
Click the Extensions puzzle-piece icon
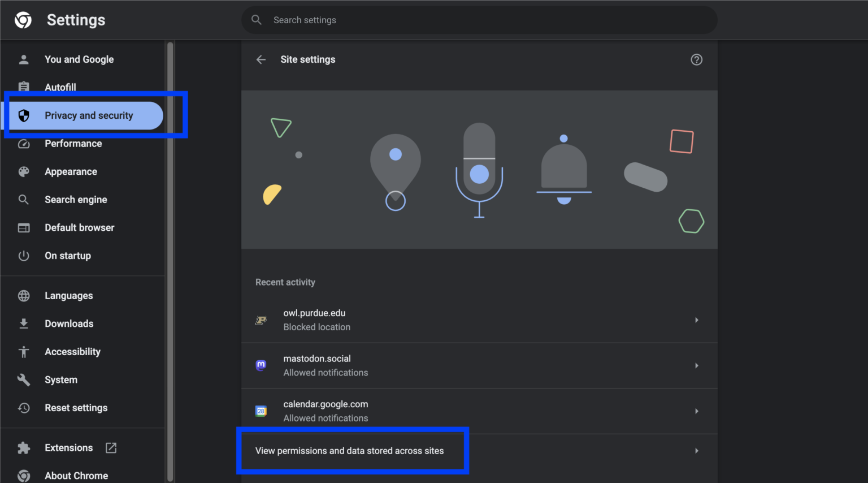(x=24, y=448)
